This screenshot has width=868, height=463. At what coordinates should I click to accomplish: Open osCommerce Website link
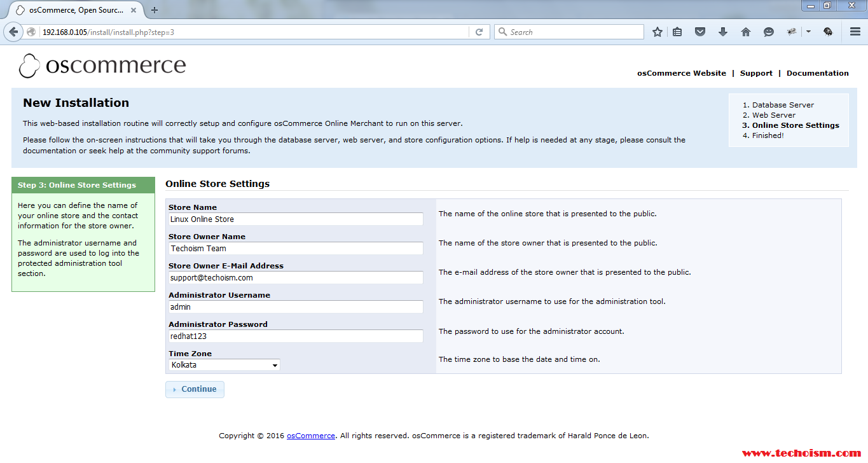(x=682, y=73)
